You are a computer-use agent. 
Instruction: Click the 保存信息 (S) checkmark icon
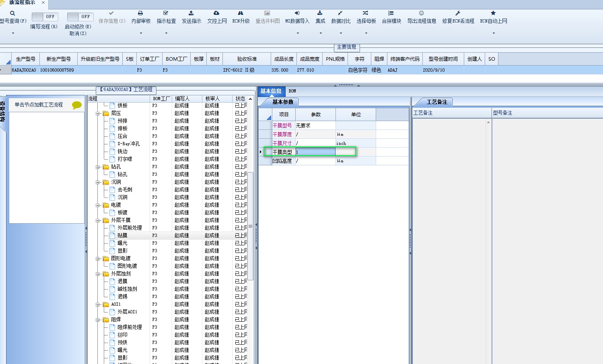tap(111, 13)
